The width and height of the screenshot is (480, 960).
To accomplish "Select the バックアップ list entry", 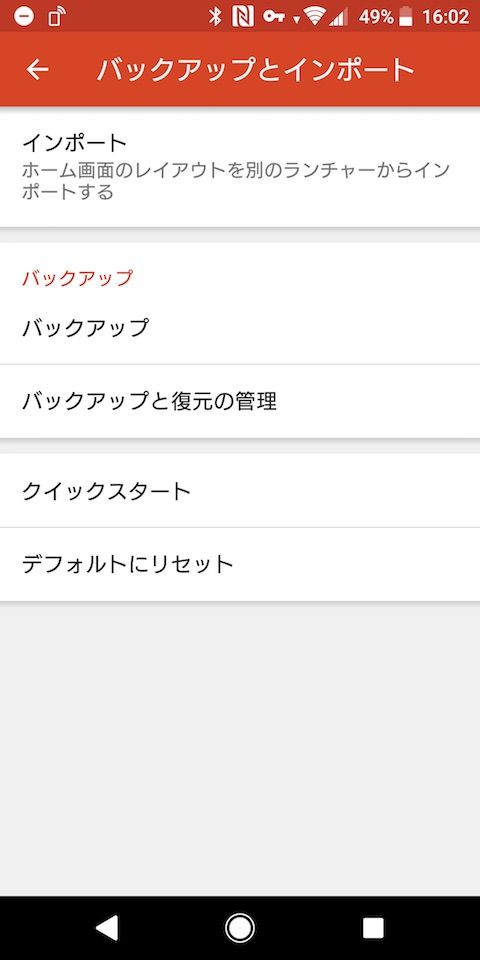I will coord(240,328).
